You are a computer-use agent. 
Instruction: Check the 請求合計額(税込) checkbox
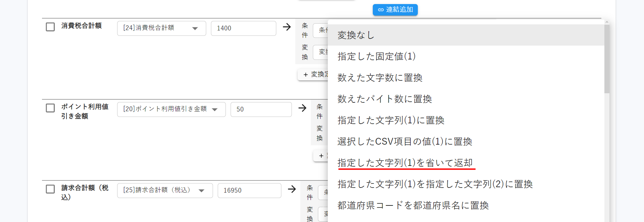coord(50,189)
